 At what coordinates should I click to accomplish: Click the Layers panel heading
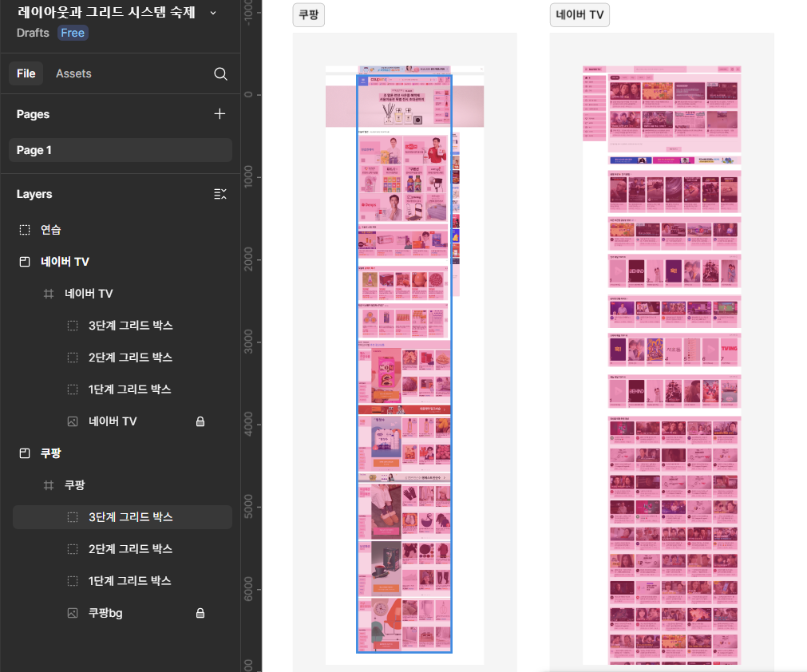(34, 194)
